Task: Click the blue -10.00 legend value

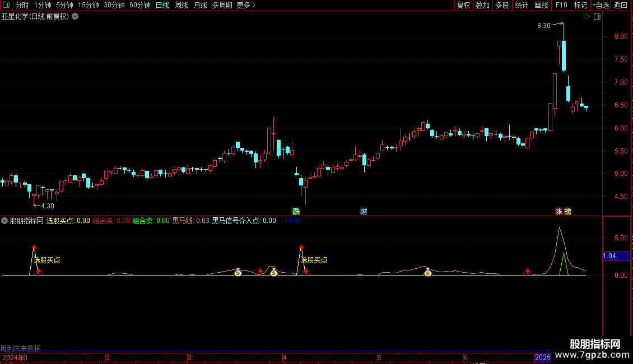Action: point(292,221)
